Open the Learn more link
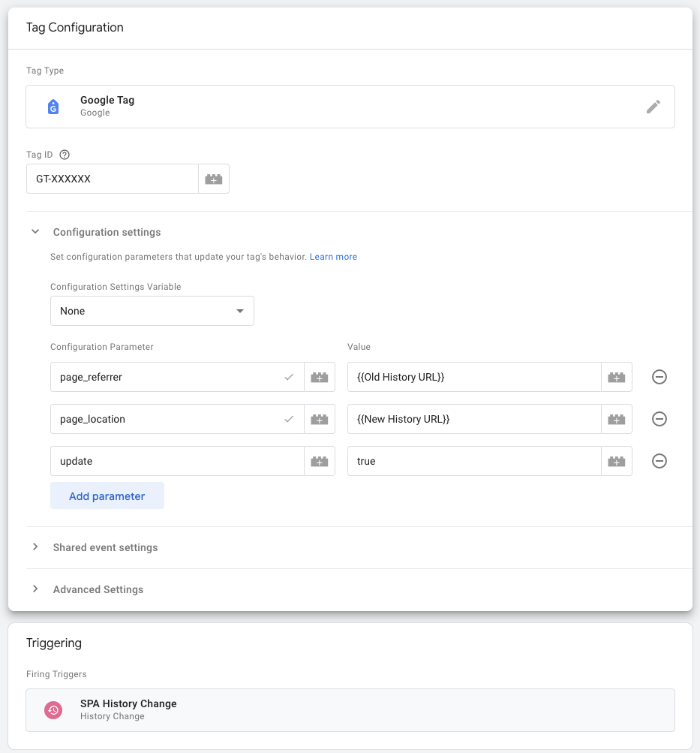Viewport: 700px width, 753px height. (x=333, y=257)
